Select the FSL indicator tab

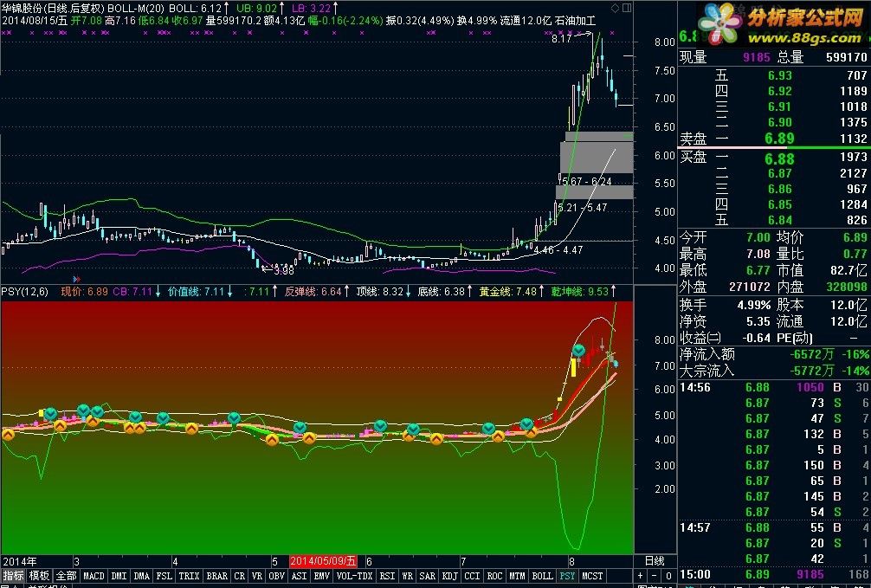165,576
